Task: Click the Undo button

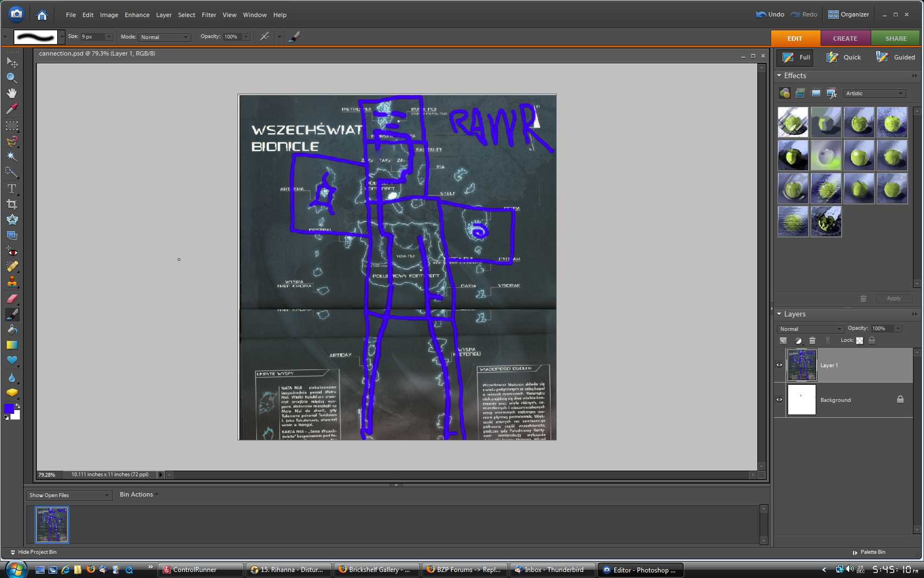Action: tap(770, 14)
